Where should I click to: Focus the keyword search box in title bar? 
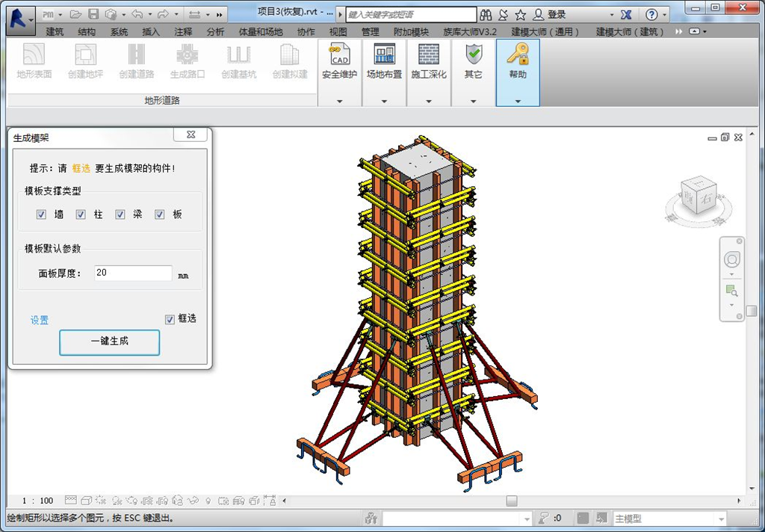point(412,15)
